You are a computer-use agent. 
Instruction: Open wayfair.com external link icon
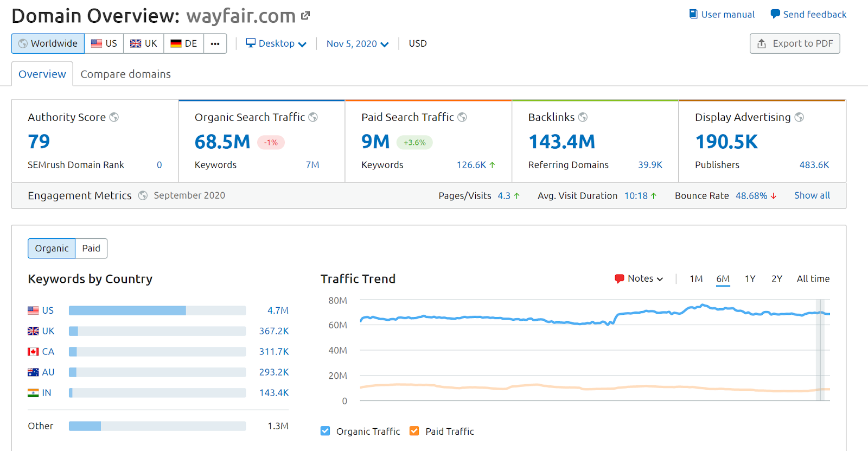coord(305,16)
